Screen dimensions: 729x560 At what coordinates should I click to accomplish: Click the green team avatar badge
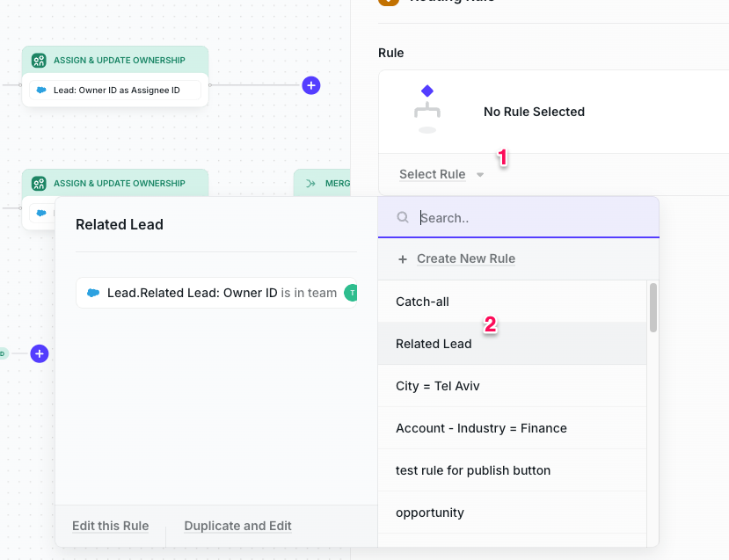click(351, 293)
